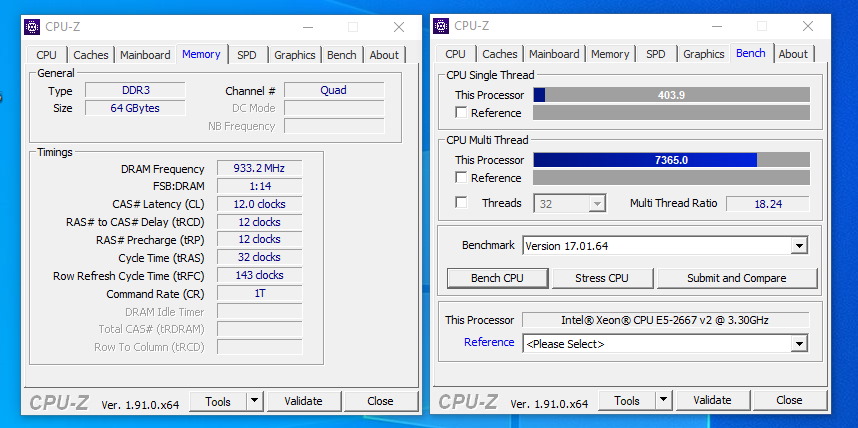
Task: Open About tab in Memory window
Action: [x=384, y=55]
